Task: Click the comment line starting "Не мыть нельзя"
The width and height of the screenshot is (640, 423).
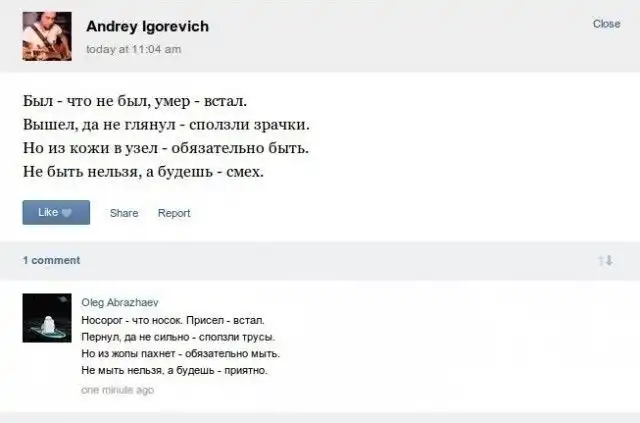Action: click(x=174, y=372)
